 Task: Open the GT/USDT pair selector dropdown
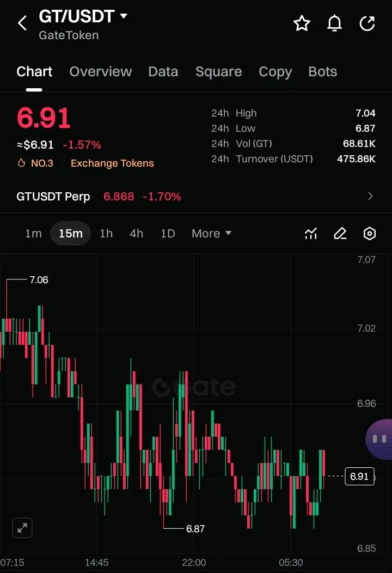point(83,16)
